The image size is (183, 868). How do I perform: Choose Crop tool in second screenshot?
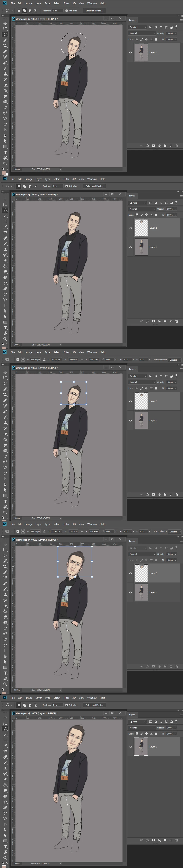(5, 221)
